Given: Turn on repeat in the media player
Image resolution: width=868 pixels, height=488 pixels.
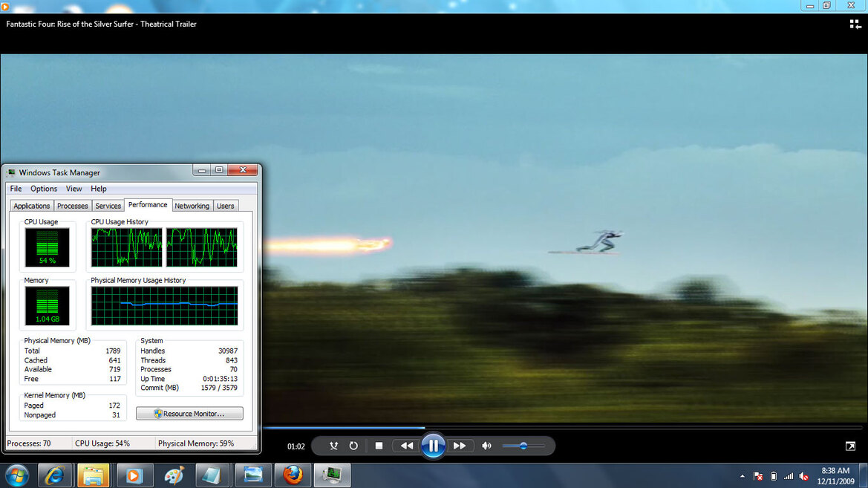Looking at the screenshot, I should [x=353, y=446].
